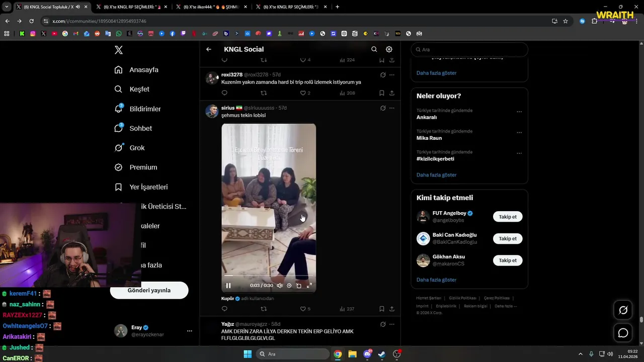Screen dimensions: 644x362
Task: Open Keşfet in sidebar
Action: point(132,89)
